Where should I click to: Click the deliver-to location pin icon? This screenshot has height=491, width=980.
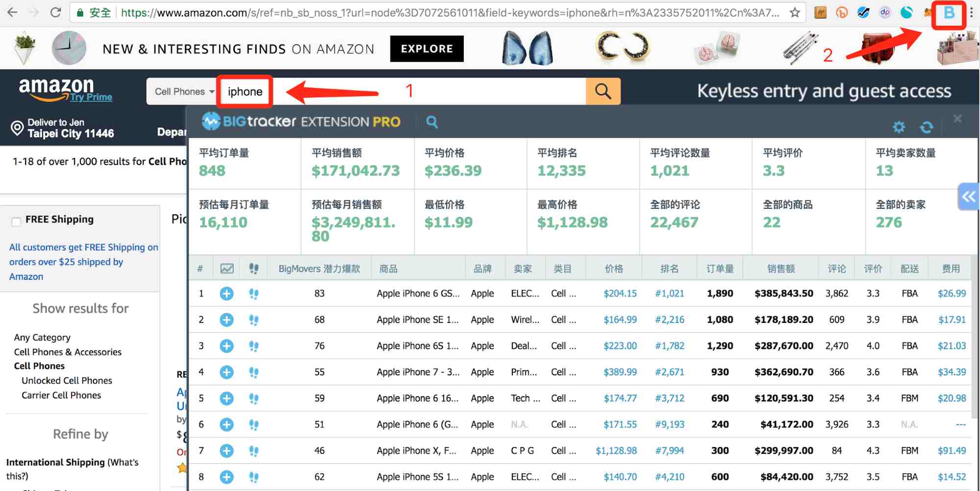(x=17, y=128)
